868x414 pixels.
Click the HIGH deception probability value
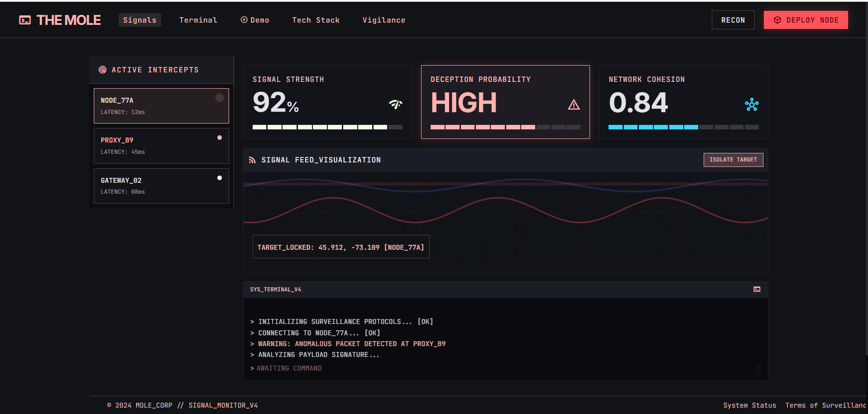point(464,103)
